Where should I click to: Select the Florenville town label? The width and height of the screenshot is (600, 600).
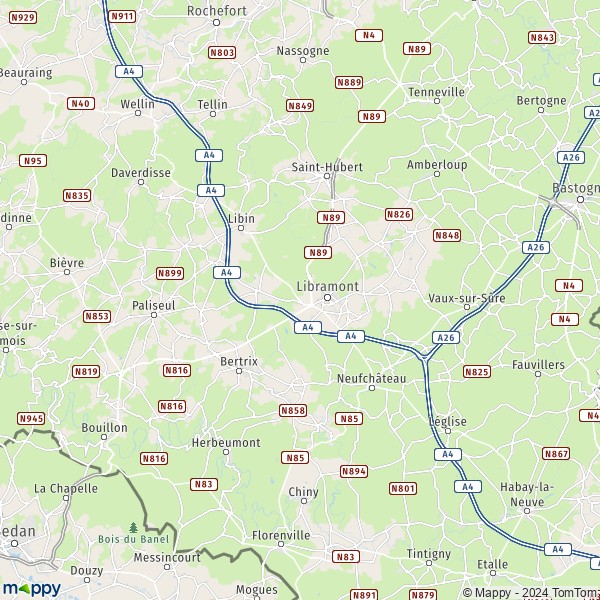coord(281,535)
